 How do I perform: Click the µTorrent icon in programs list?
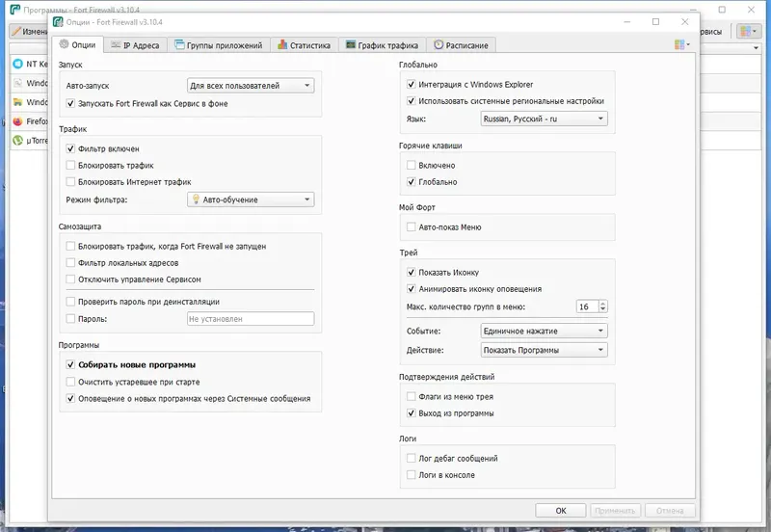pyautogui.click(x=17, y=140)
